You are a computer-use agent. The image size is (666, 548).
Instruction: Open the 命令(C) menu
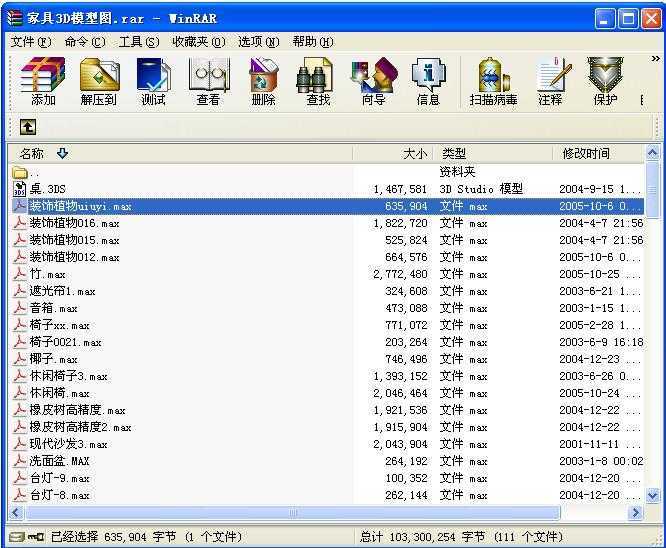coord(85,42)
